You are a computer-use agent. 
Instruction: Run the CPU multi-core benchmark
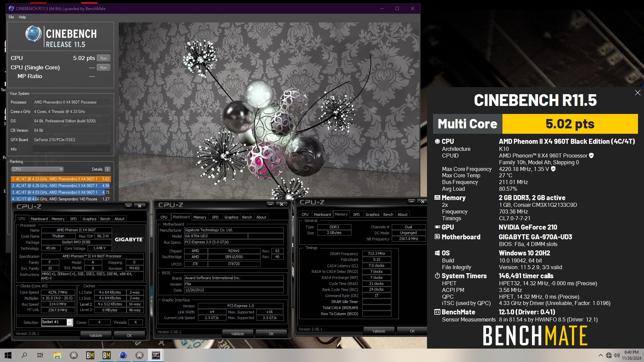pos(104,58)
